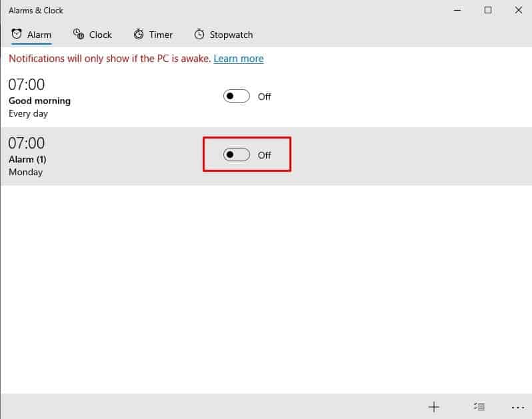Switch to the Clock tab
Screen dimensions: 532x419
tap(93, 35)
